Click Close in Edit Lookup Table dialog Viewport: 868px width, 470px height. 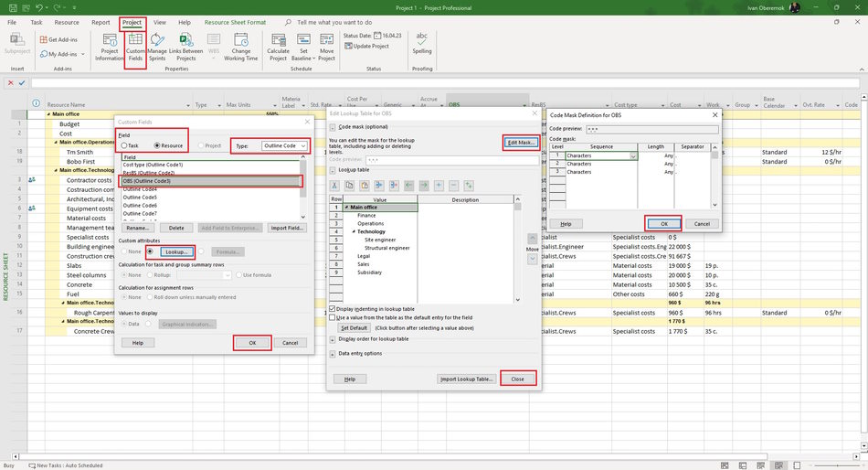[517, 379]
